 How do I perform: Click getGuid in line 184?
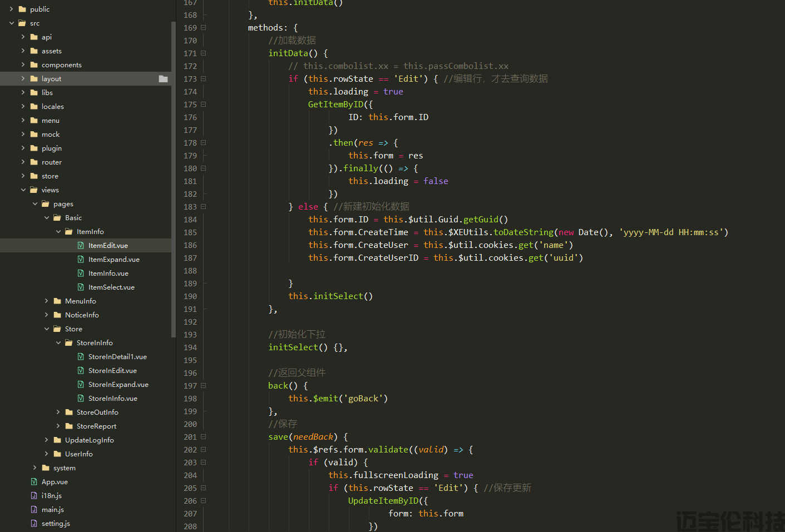tap(481, 220)
